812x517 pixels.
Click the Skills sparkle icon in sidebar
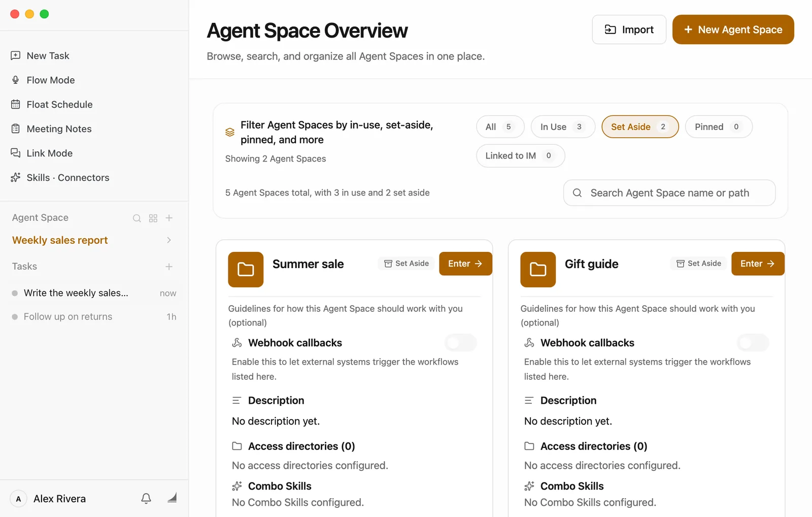(x=16, y=177)
